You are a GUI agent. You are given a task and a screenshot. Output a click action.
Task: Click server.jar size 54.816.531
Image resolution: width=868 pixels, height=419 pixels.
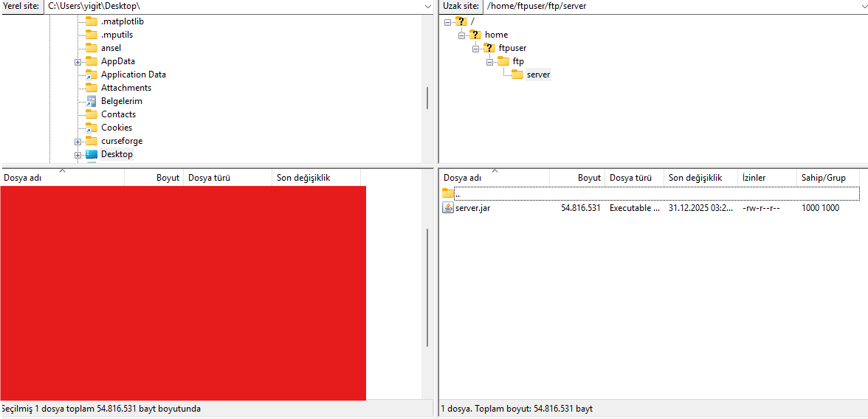click(581, 208)
